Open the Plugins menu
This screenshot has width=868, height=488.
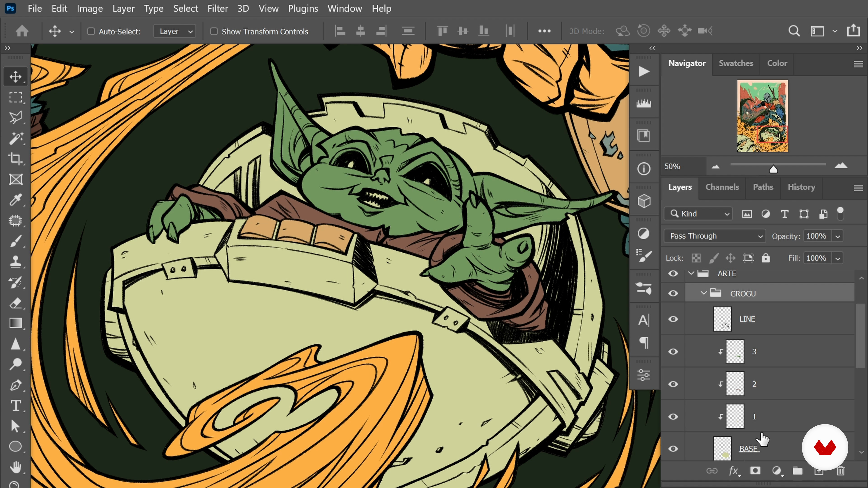click(x=303, y=8)
